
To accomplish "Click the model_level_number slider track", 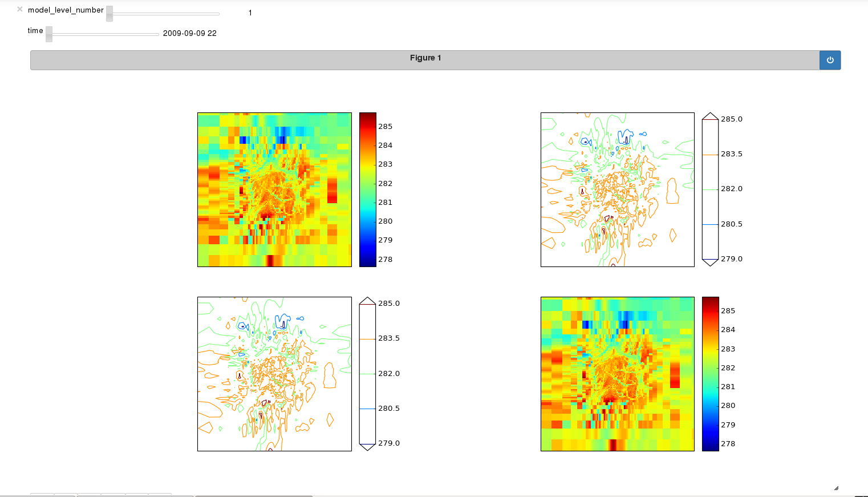I will coord(163,14).
